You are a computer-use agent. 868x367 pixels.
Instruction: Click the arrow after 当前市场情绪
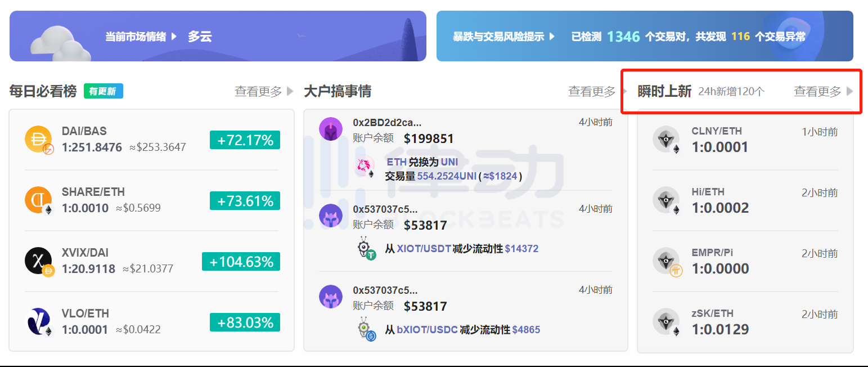pos(174,37)
